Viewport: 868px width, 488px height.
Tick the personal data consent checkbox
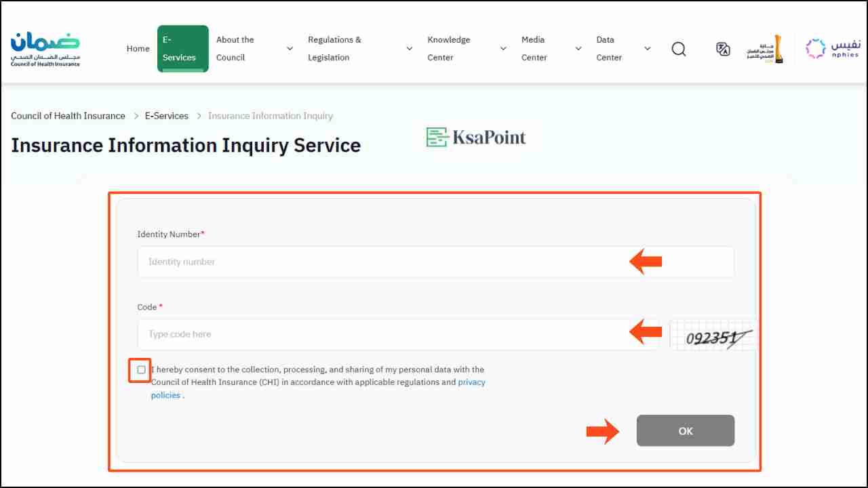click(141, 370)
